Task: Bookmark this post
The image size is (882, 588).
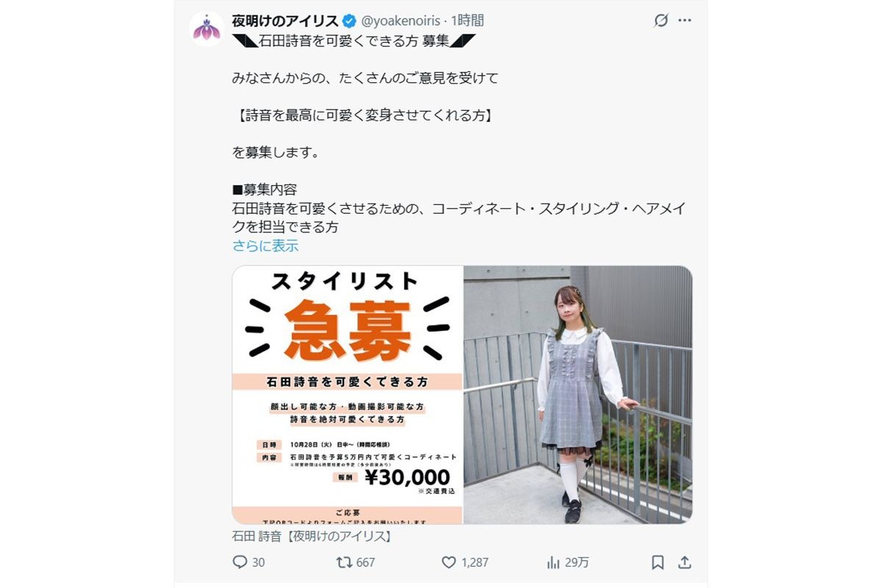Action: tap(658, 562)
